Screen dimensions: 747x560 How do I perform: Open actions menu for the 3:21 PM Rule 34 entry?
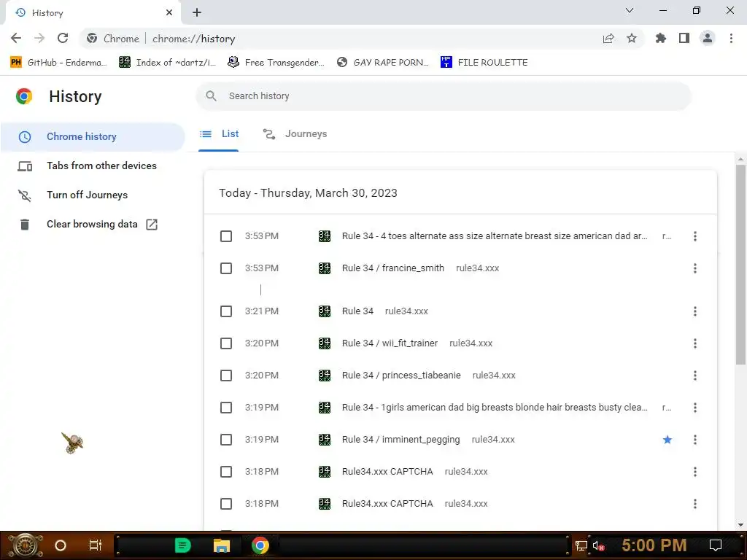[695, 311]
